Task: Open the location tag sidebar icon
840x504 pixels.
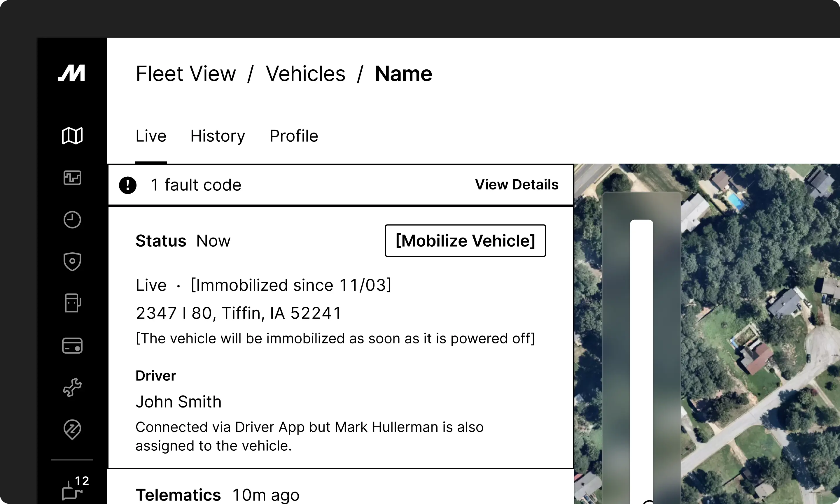Action: [x=72, y=430]
